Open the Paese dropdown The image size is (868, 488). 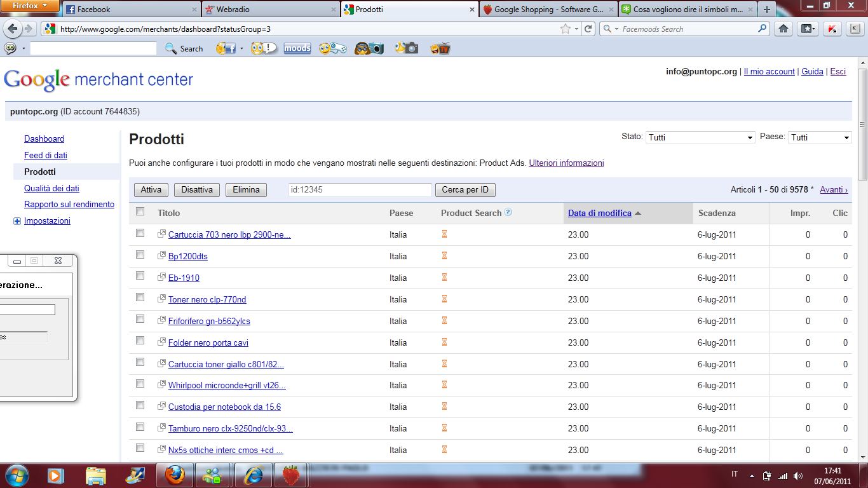pyautogui.click(x=820, y=137)
